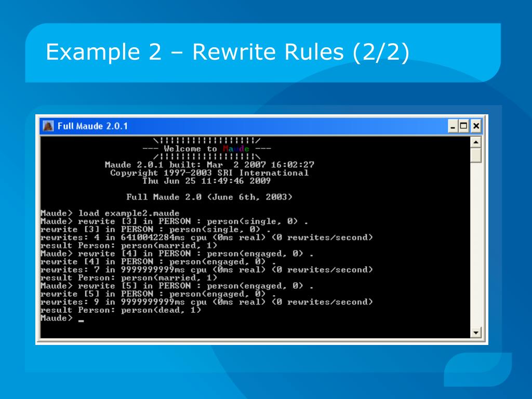Click 'Maude> rewrite [4] in PERSON' command line
532x399 pixels.
[177, 254]
